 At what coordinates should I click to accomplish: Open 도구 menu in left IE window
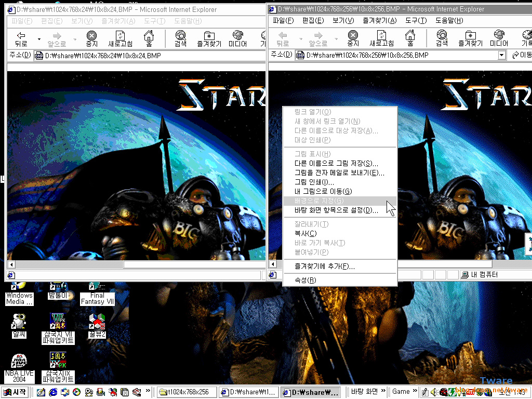tap(154, 21)
